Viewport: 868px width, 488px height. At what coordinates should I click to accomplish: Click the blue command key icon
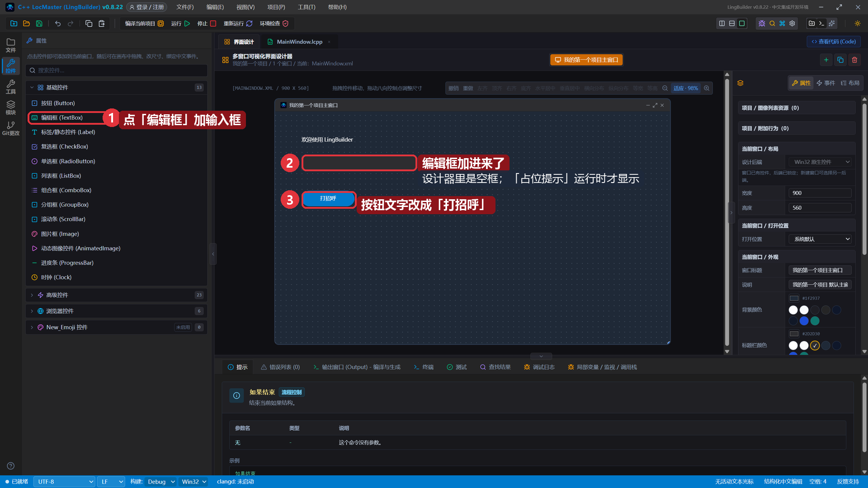tap(782, 23)
